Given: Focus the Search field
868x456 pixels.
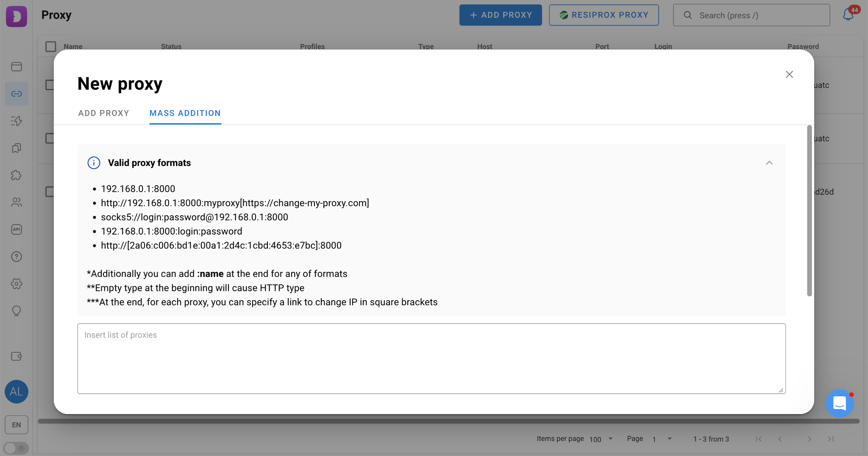Looking at the screenshot, I should coord(751,15).
